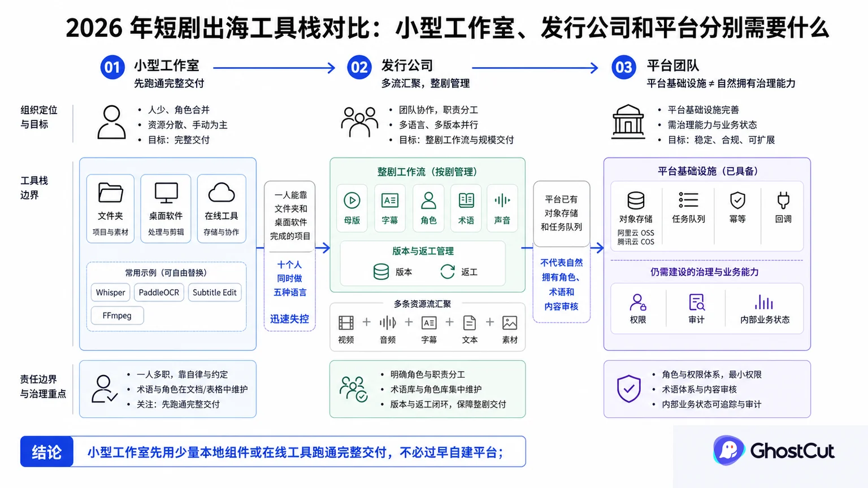Click the 02 badge beside 发行公司

[359, 68]
